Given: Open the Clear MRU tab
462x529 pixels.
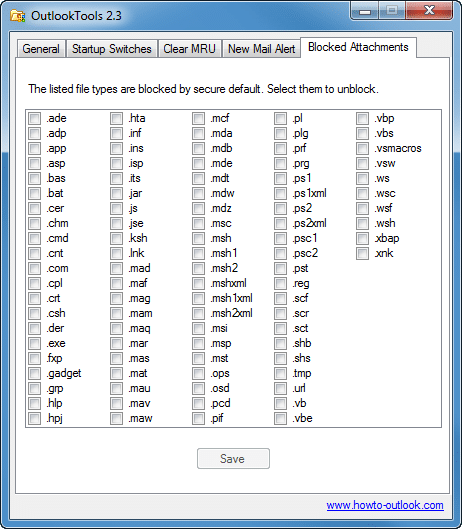Looking at the screenshot, I should (x=189, y=49).
